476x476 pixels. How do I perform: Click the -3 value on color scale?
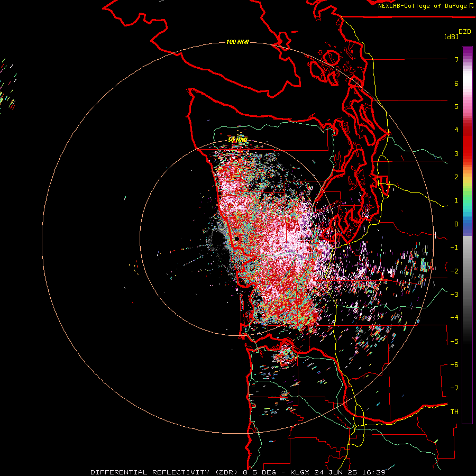tap(454, 295)
